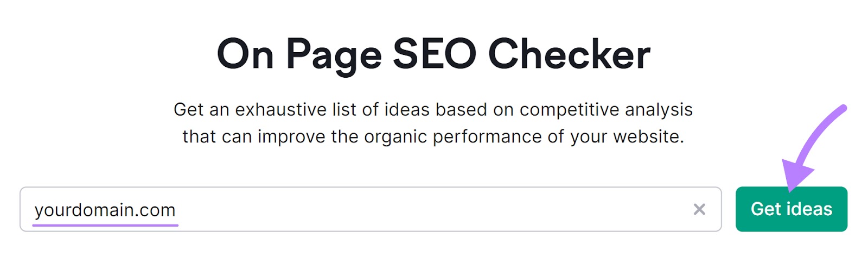Click the word "improve" in the second description line
This screenshot has width=868, height=256.
[291, 136]
